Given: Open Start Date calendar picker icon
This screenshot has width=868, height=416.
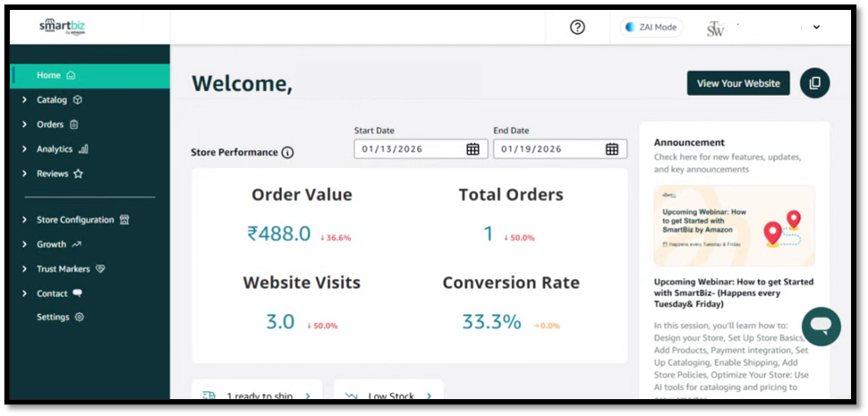Looking at the screenshot, I should [x=472, y=149].
